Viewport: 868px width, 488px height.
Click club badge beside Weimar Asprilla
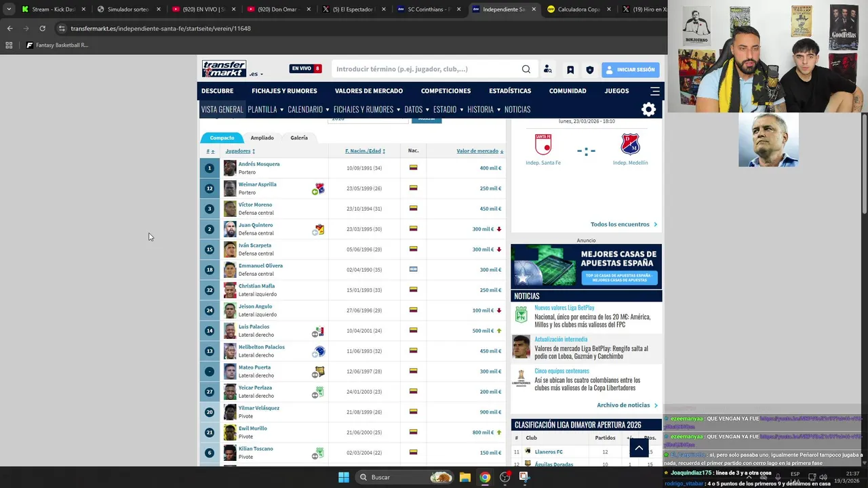tap(320, 188)
